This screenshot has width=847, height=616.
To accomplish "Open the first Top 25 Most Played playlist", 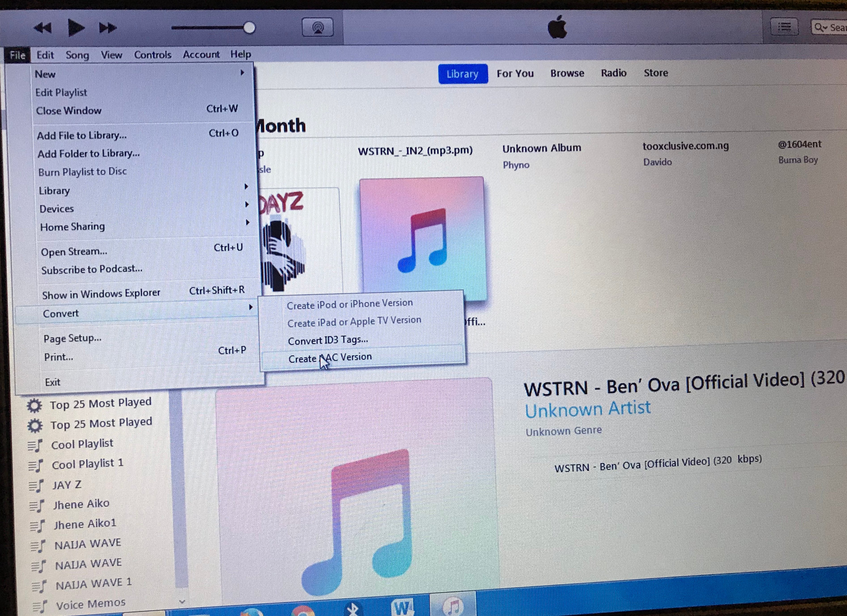I will tap(100, 404).
